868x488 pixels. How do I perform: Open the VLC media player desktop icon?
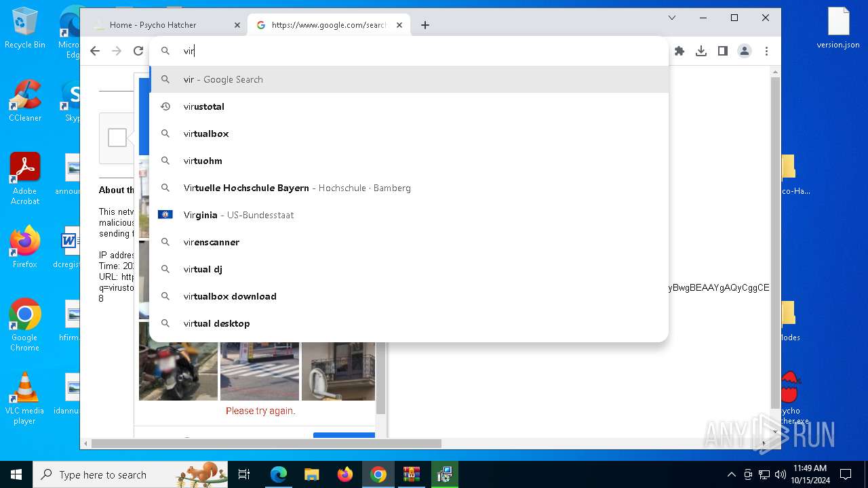pyautogui.click(x=25, y=399)
